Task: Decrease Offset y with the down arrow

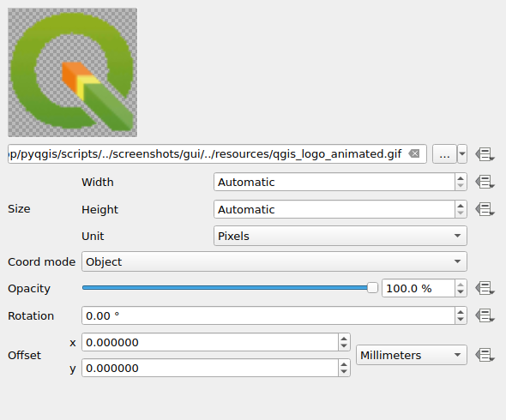Action: 344,372
